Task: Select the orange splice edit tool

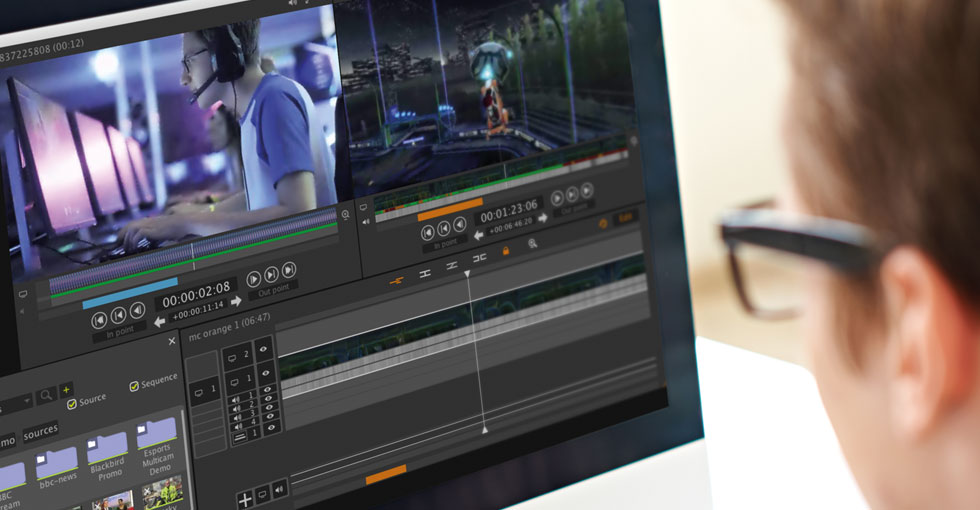Action: tap(396, 281)
